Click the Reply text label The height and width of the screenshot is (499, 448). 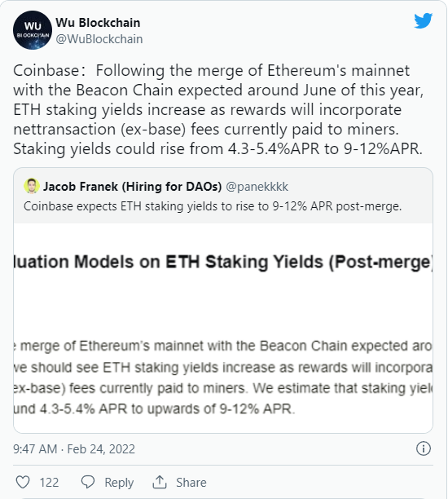coord(119,483)
